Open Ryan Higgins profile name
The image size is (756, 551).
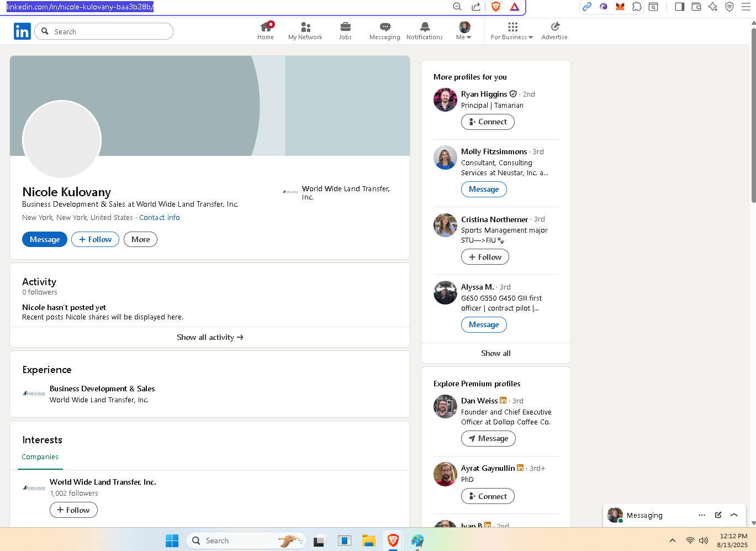(x=484, y=94)
